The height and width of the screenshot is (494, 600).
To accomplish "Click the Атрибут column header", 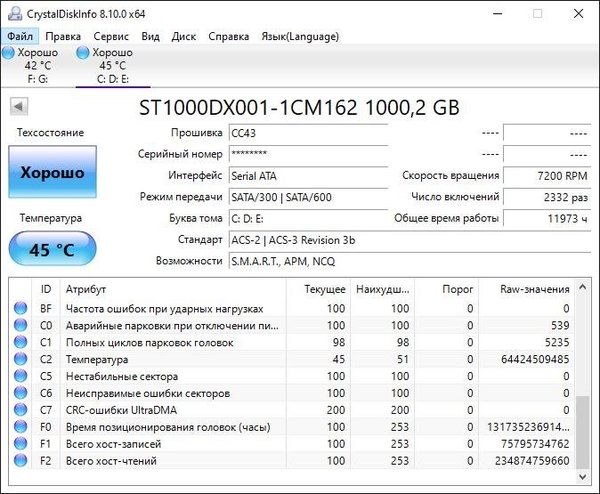I will [173, 289].
